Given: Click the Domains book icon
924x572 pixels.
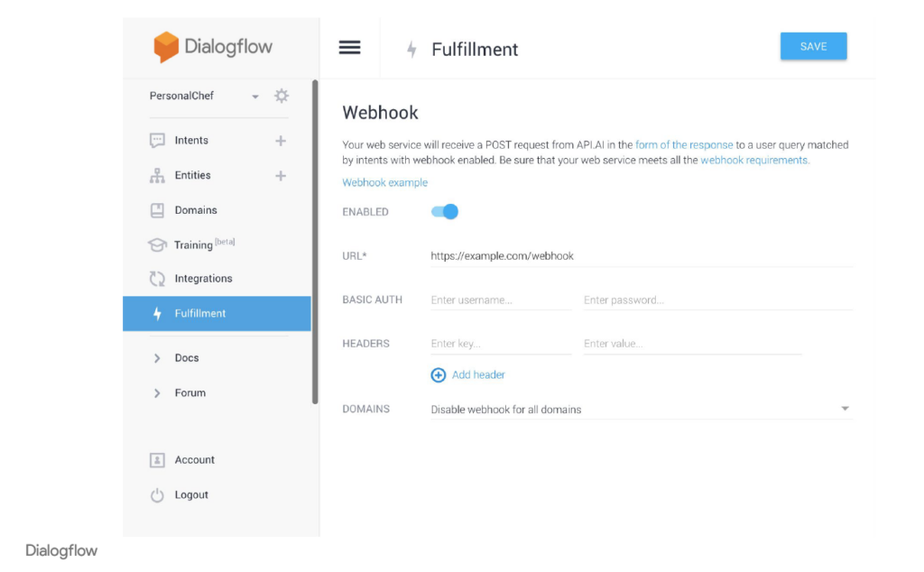Looking at the screenshot, I should coord(157,210).
